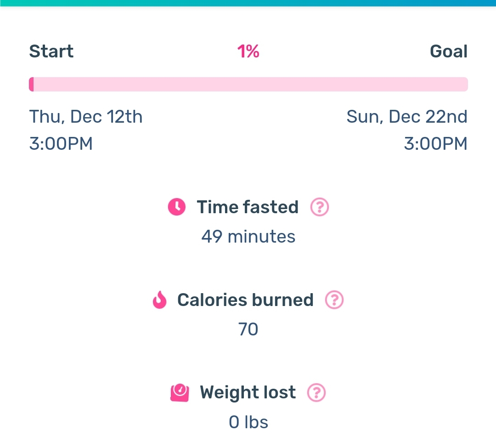Click the filled start of progress bar
The height and width of the screenshot is (448, 496).
[31, 84]
